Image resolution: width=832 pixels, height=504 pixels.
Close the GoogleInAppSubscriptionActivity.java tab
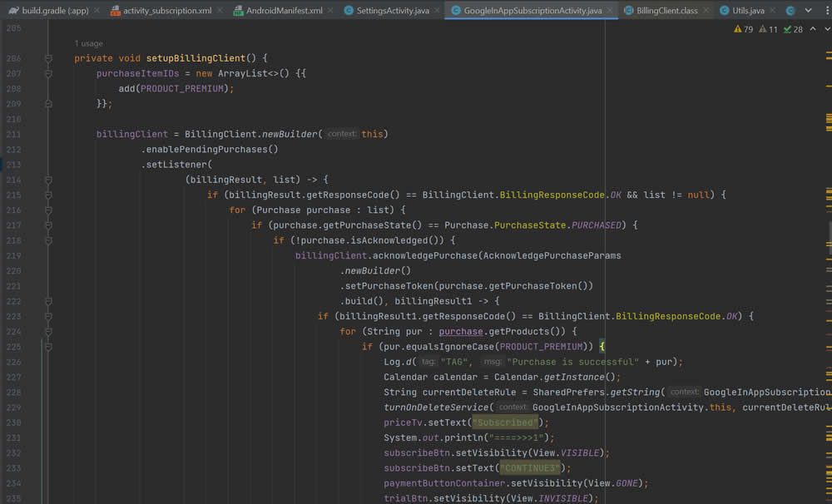pyautogui.click(x=609, y=11)
